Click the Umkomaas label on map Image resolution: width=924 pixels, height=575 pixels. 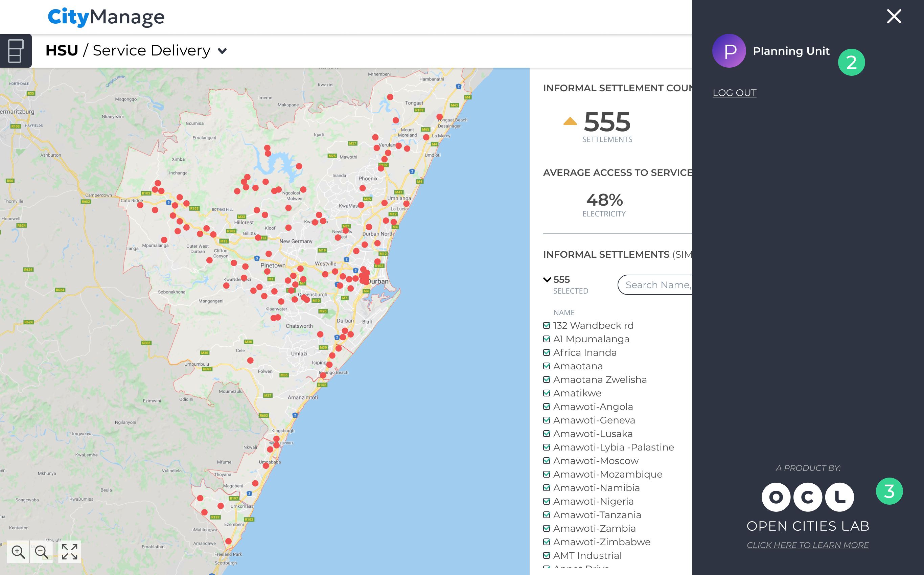242,506
